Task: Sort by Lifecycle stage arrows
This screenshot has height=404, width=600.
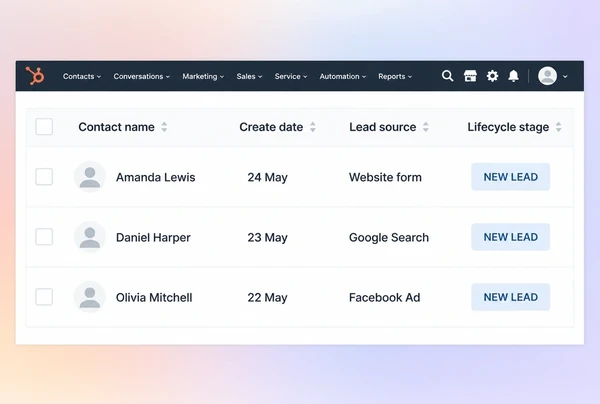Action: [x=558, y=127]
